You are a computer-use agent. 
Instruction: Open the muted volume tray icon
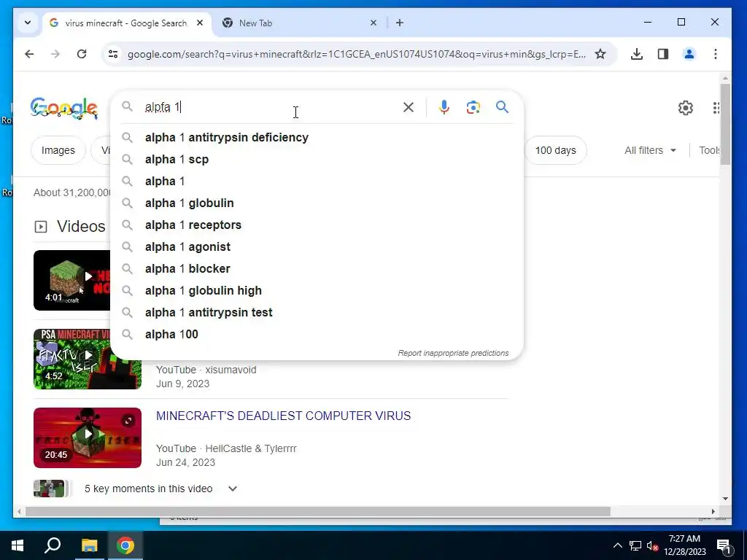tap(652, 545)
